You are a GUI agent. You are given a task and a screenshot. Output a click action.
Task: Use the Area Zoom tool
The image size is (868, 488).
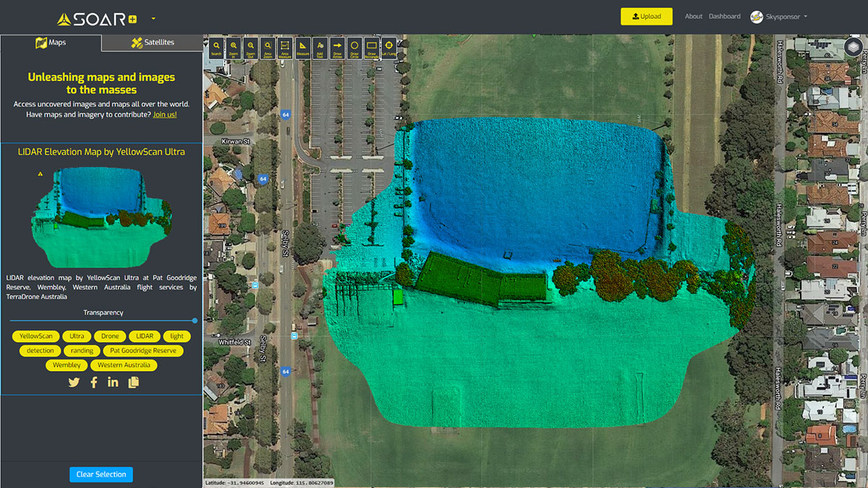point(268,47)
